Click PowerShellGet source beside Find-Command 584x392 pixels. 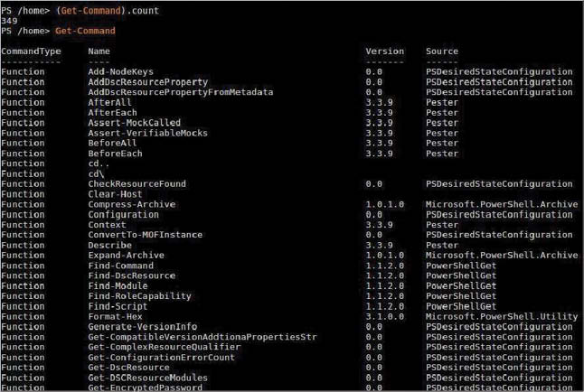click(x=461, y=266)
